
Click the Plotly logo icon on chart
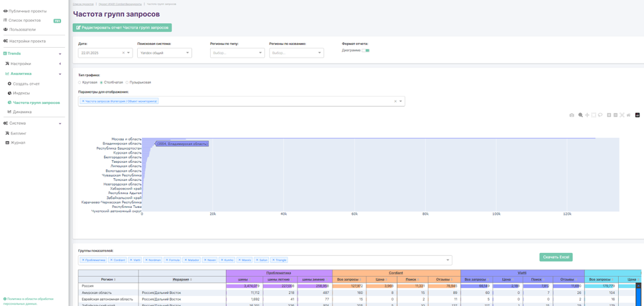[637, 115]
